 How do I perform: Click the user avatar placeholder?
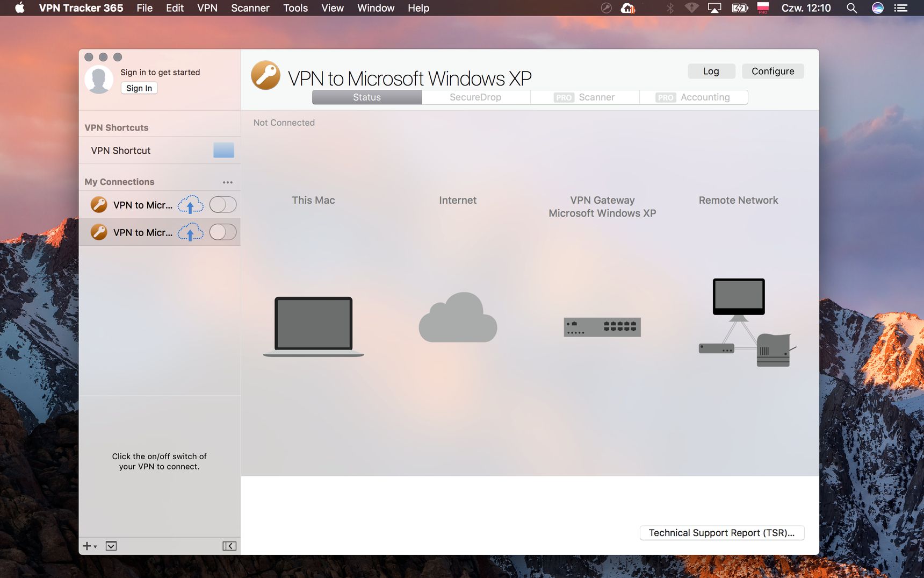click(x=99, y=80)
